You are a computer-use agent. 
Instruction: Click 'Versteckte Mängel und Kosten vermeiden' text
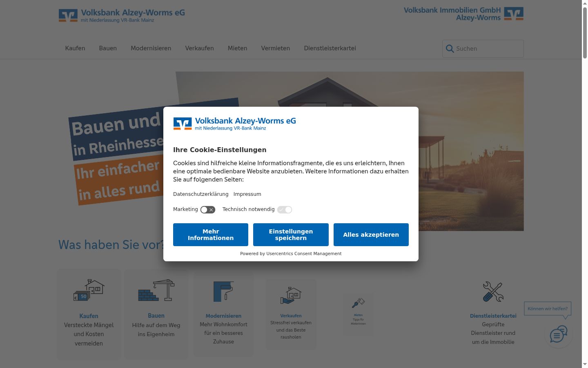(x=89, y=334)
